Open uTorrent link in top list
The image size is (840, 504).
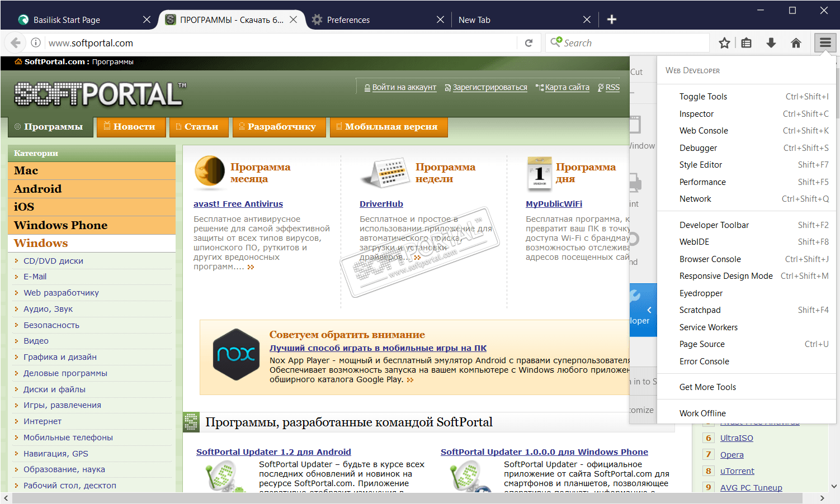[737, 471]
